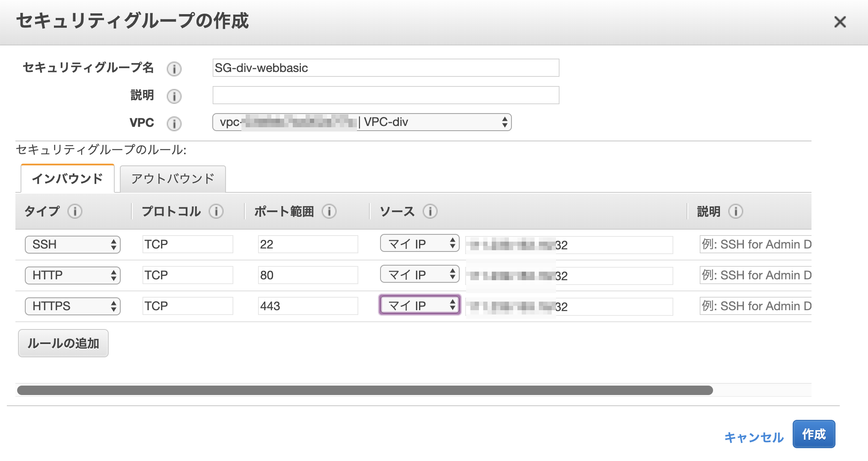The width and height of the screenshot is (868, 461).
Task: Click the source IP field in HTTP row
Action: [569, 276]
